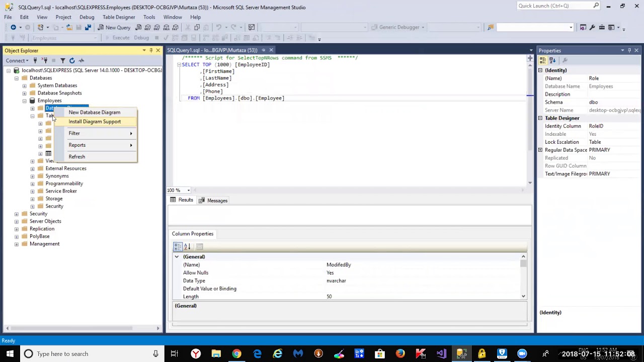Screen dimensions: 644x362
Task: Expand the System Databases node
Action: pyautogui.click(x=25, y=85)
